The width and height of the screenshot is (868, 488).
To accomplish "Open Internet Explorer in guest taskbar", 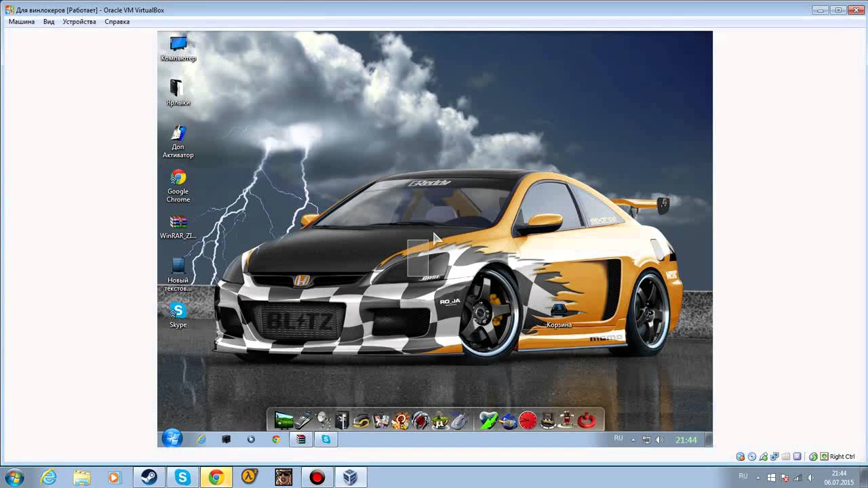I will pyautogui.click(x=201, y=439).
